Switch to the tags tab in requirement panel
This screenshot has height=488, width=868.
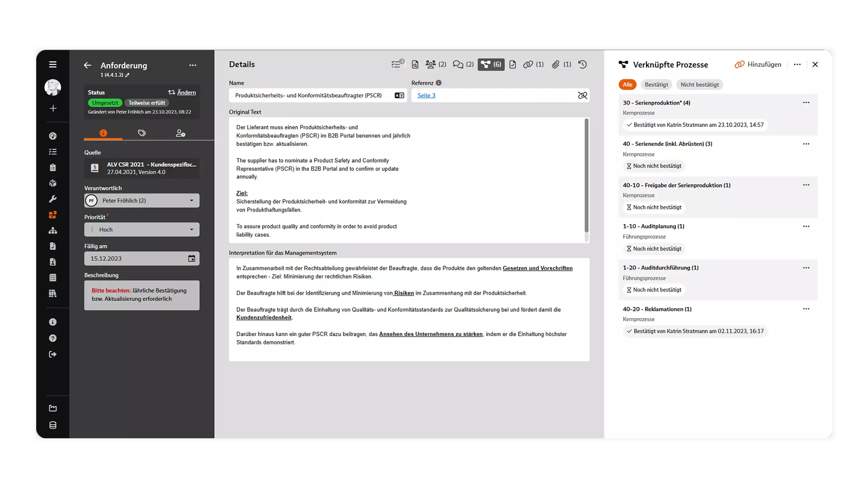pos(142,133)
